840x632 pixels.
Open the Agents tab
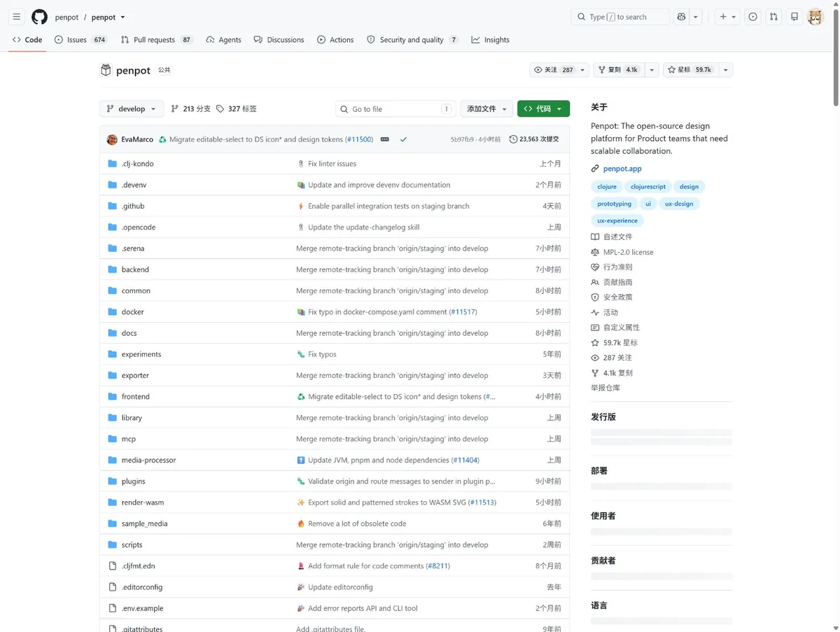(x=223, y=40)
